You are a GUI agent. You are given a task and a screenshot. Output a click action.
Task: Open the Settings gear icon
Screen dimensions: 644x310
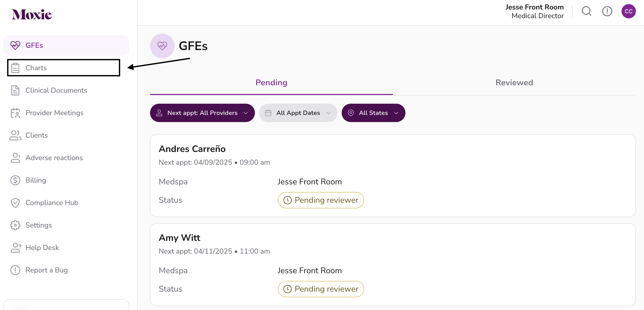15,225
